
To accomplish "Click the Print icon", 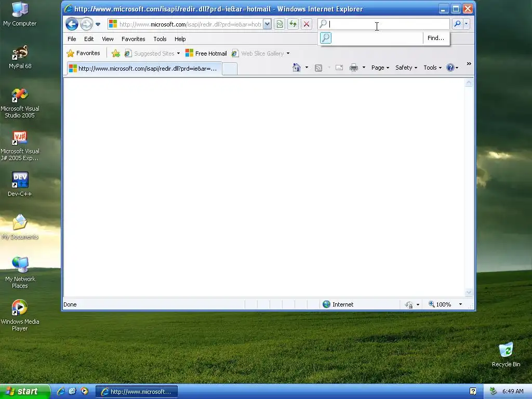I will click(353, 68).
